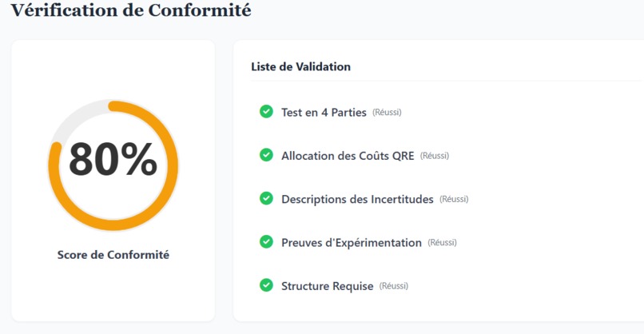The width and height of the screenshot is (644, 334).
Task: Click the Vérification de Conformité page title
Action: coord(131,10)
